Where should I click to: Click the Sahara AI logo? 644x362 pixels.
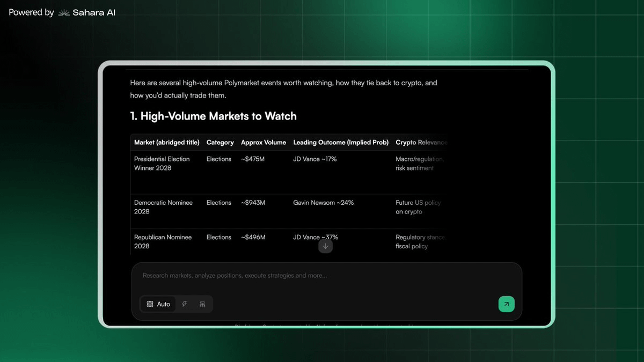86,12
